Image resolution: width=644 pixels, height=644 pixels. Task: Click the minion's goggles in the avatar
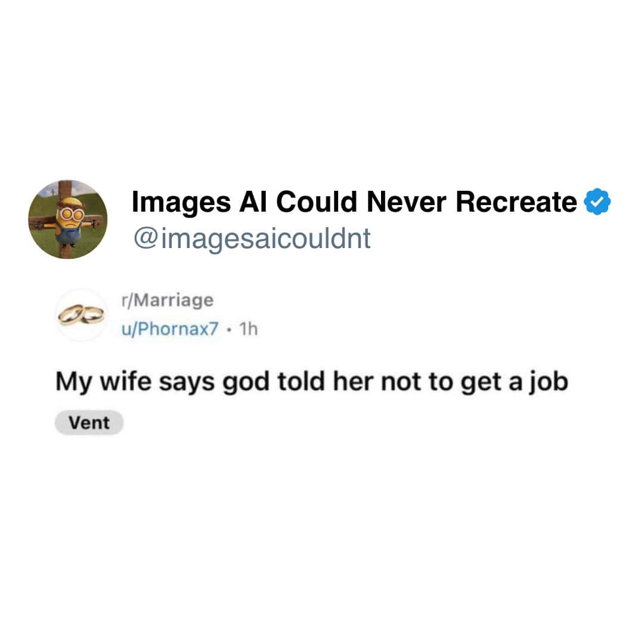coord(70,213)
